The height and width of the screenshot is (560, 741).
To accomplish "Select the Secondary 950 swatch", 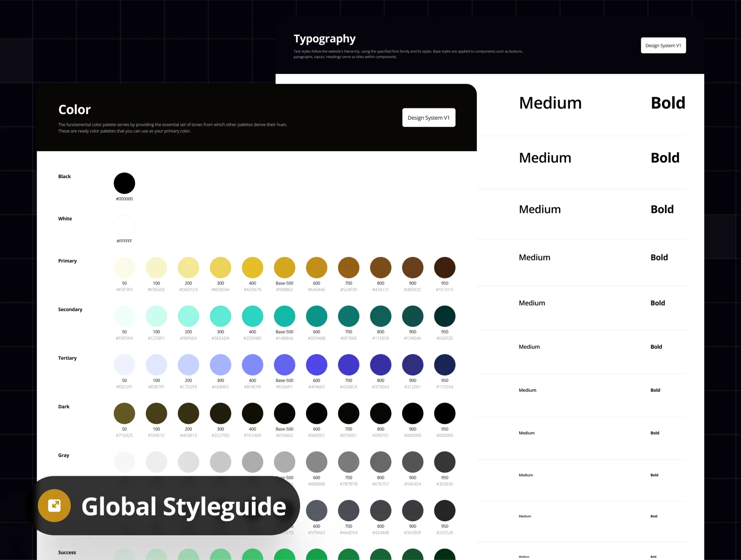I will (x=445, y=316).
